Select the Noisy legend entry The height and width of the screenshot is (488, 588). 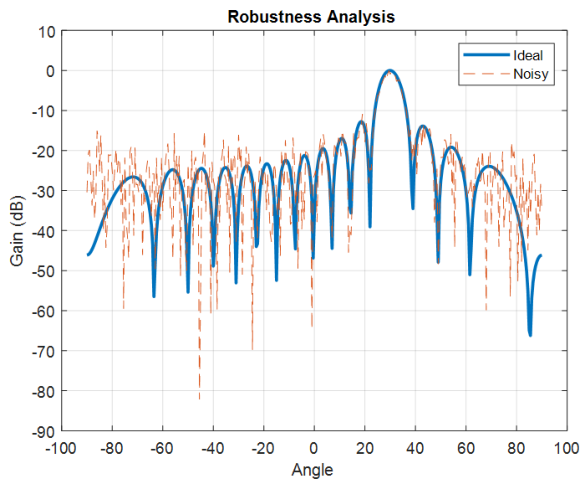(x=531, y=74)
